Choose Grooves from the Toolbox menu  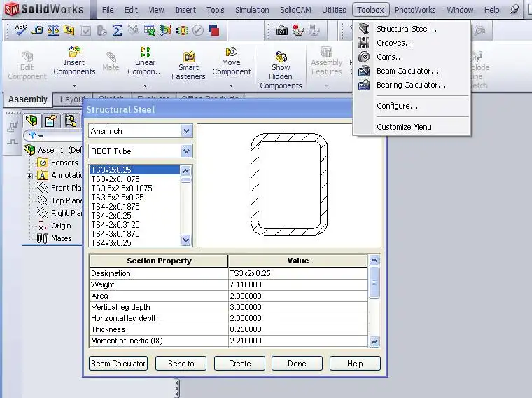pyautogui.click(x=395, y=43)
